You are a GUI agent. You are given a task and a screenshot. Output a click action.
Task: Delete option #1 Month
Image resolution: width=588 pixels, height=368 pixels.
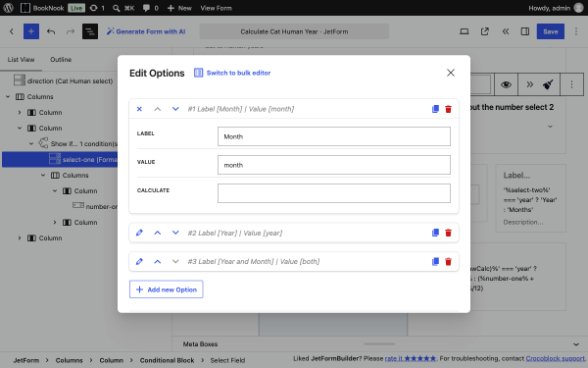click(448, 109)
